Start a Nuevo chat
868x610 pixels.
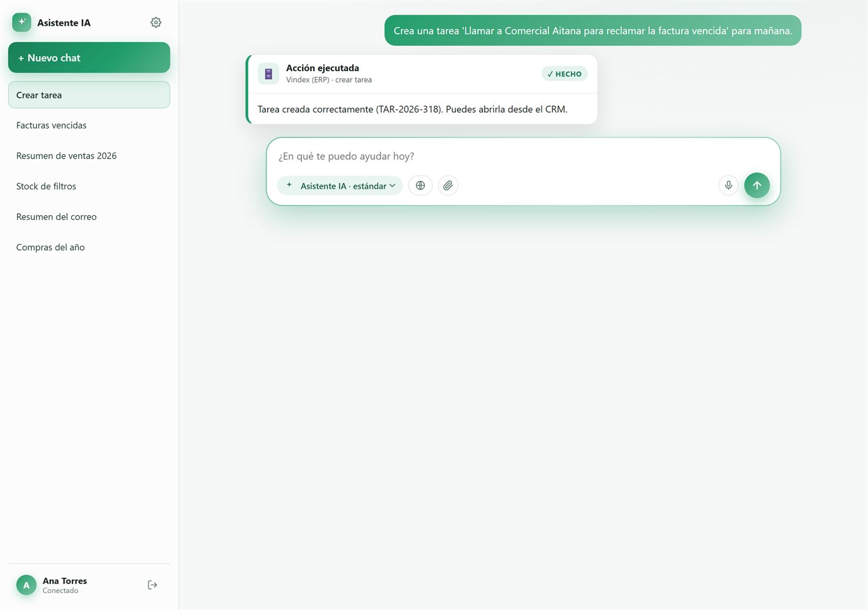tap(89, 58)
